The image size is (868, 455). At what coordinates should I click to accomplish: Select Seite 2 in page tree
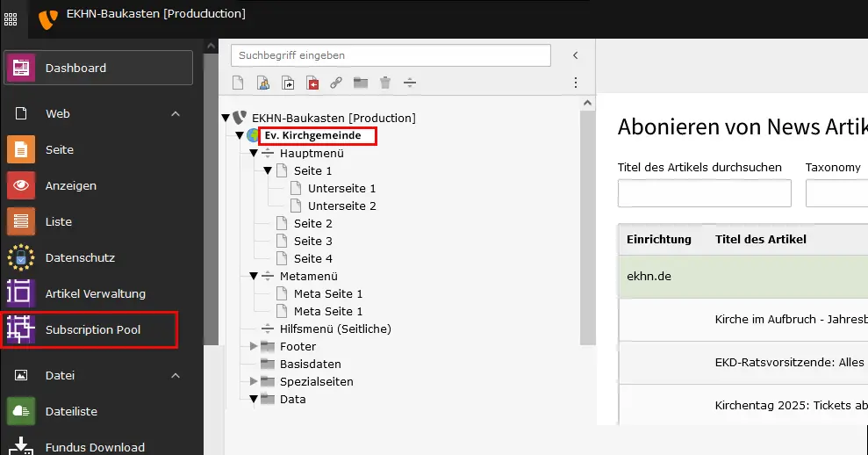[x=312, y=223]
